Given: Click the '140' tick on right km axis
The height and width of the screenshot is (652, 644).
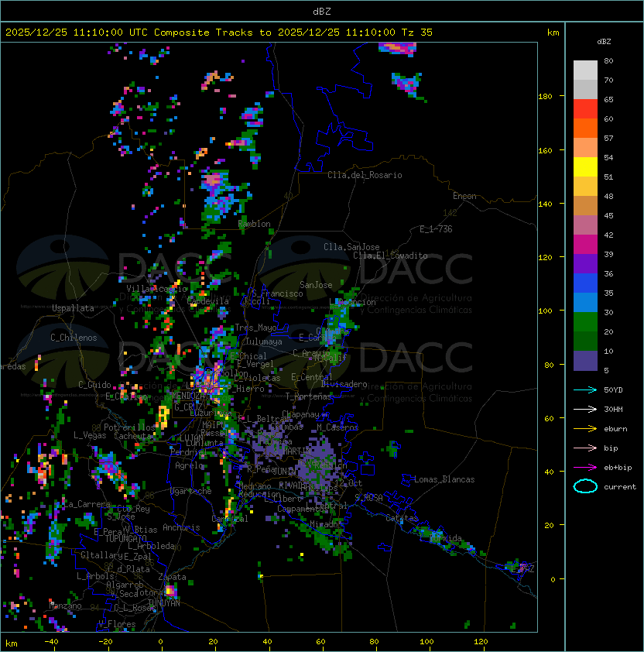Looking at the screenshot, I should point(545,204).
